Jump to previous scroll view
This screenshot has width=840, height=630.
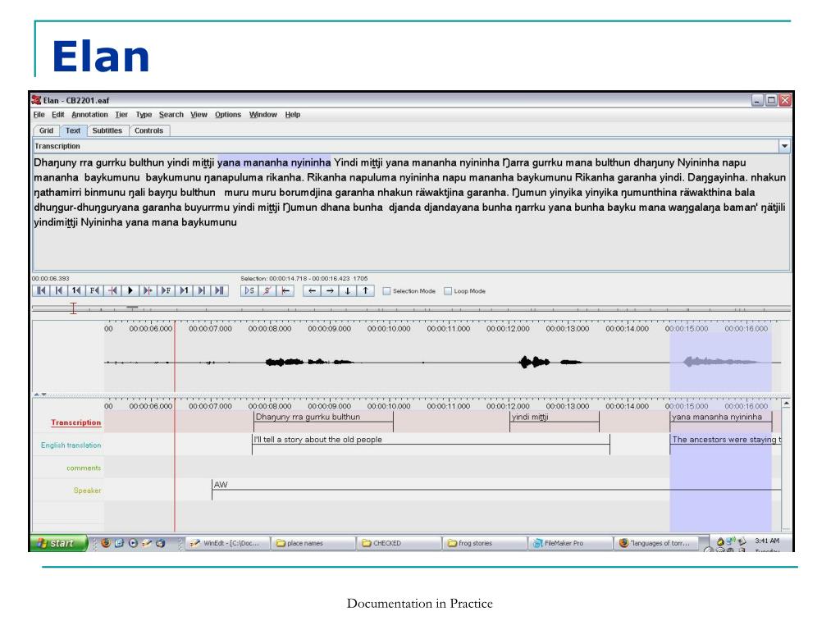click(x=59, y=291)
